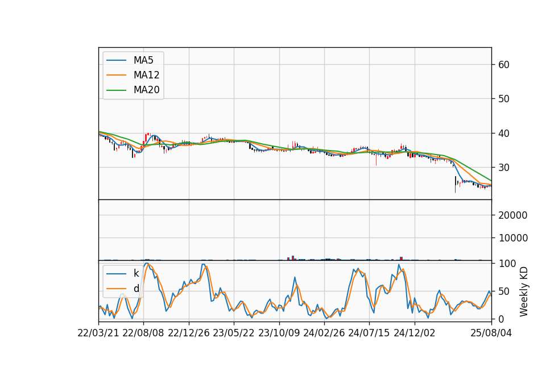Image resolution: width=546 pixels, height=392 pixels.
Task: Click the green MA20 legend line swatch
Action: pyautogui.click(x=116, y=90)
